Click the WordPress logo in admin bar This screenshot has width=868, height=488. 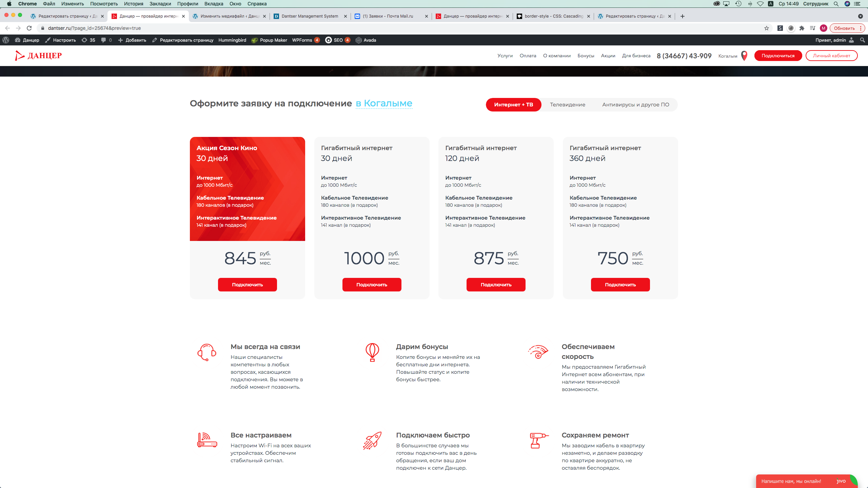[x=6, y=40]
